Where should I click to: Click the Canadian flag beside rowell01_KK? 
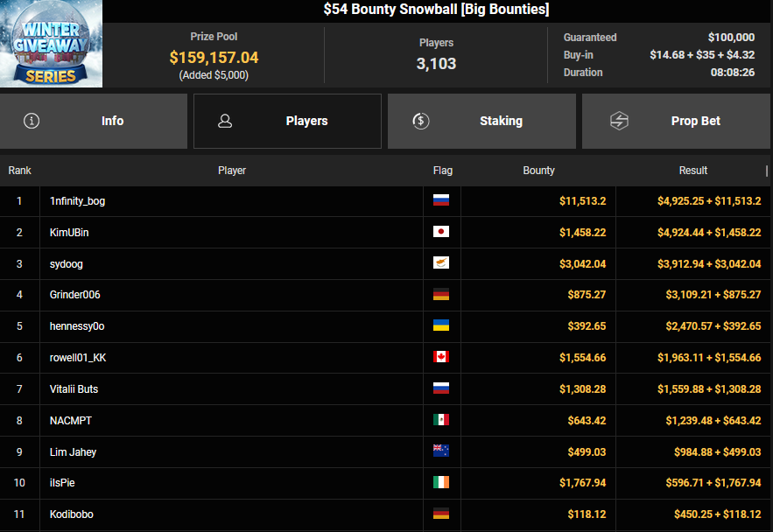point(441,357)
